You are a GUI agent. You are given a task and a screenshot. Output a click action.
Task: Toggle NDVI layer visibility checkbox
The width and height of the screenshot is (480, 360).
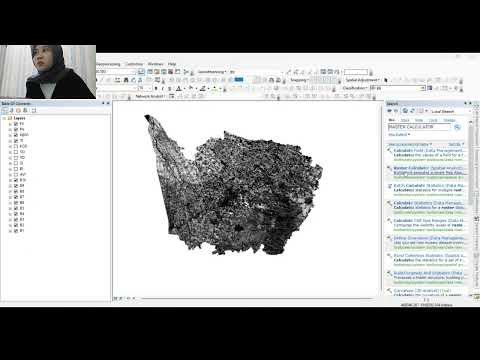click(16, 135)
